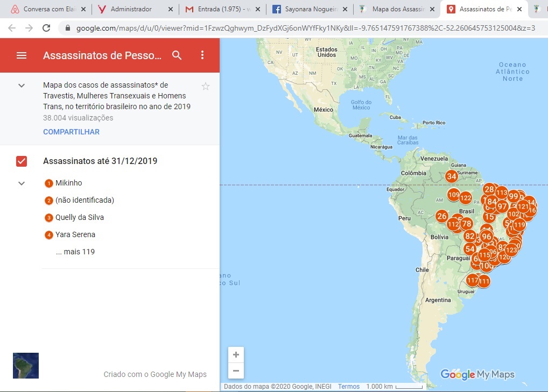Select Quelly da Silva in the list

coord(79,218)
